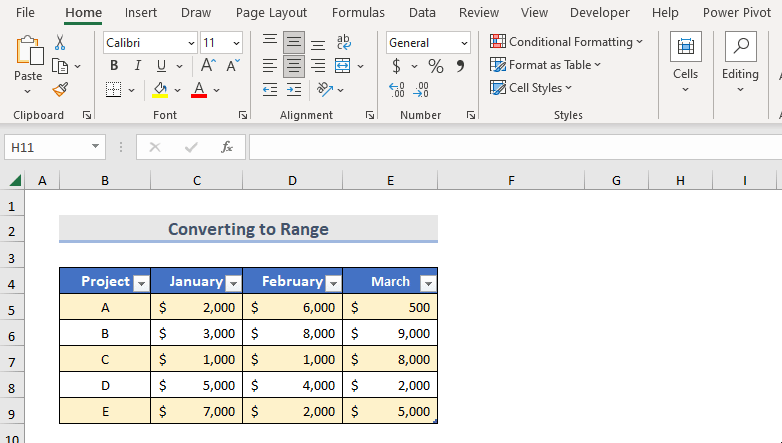Switch to the Data tab
The image size is (782, 443).
coord(422,12)
